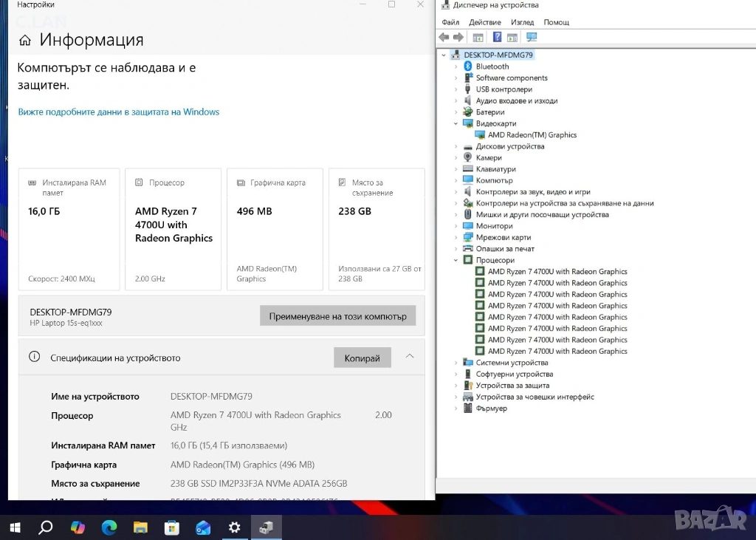
Task: Click the scan for hardware changes monitor icon
Action: pyautogui.click(x=532, y=37)
